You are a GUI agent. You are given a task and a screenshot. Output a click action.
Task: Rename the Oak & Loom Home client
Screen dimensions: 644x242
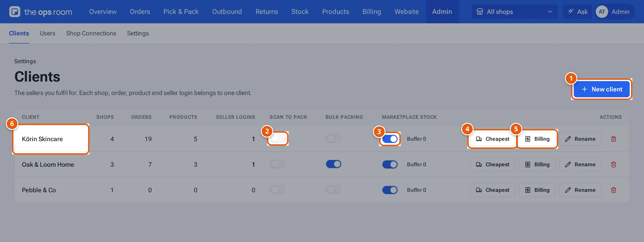[580, 164]
